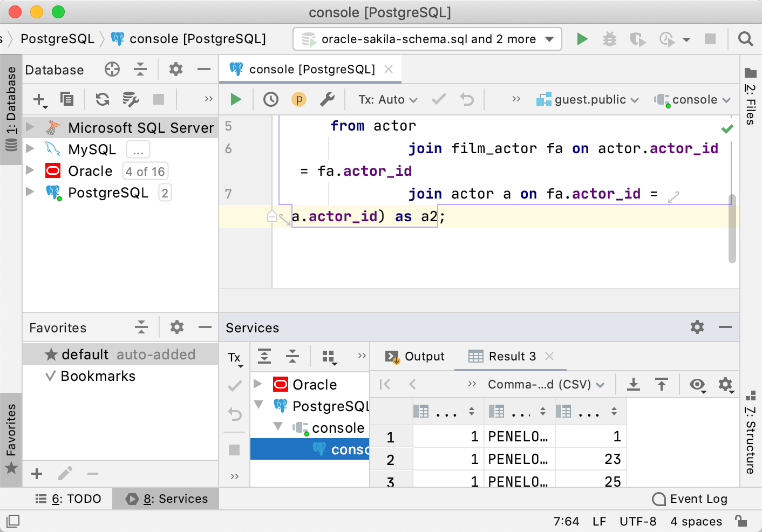
Task: Open the Event Log
Action: 690,499
